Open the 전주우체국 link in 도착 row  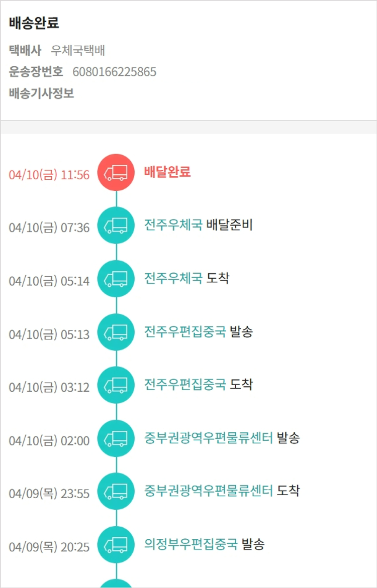tap(173, 278)
